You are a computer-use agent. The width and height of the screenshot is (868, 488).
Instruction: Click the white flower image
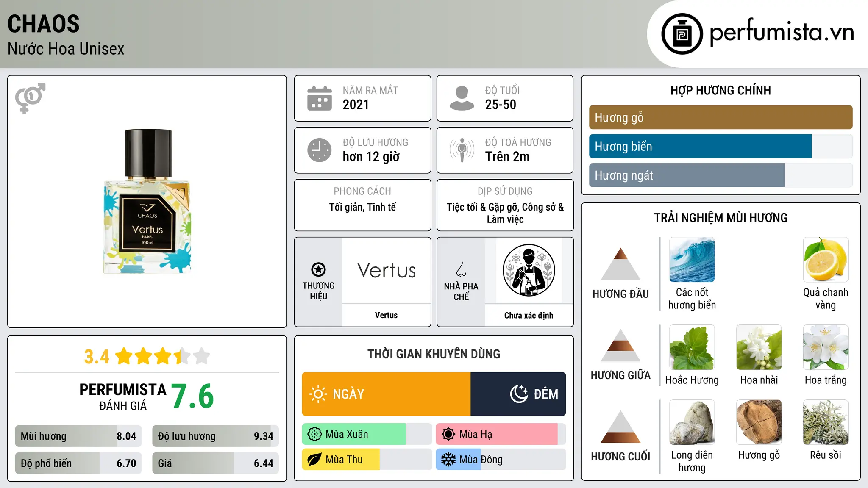[826, 347]
